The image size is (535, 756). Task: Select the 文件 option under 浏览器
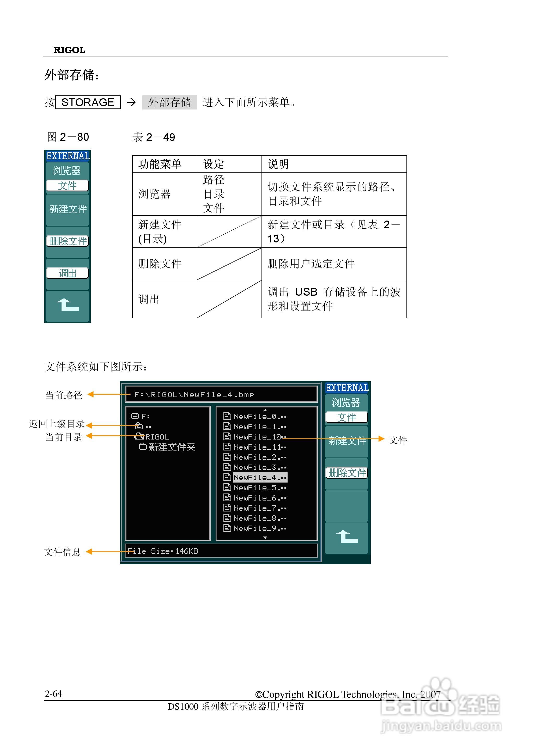tap(68, 185)
